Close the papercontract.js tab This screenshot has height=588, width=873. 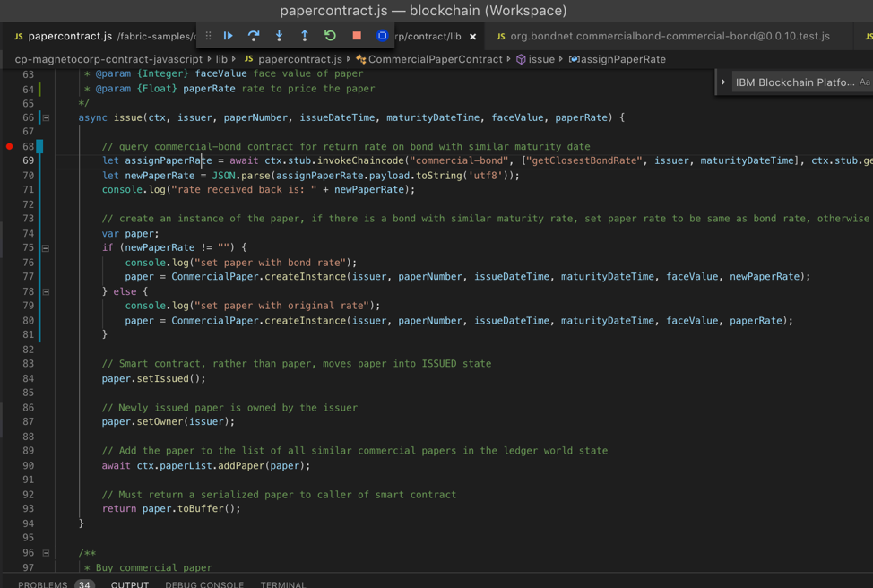tap(472, 37)
